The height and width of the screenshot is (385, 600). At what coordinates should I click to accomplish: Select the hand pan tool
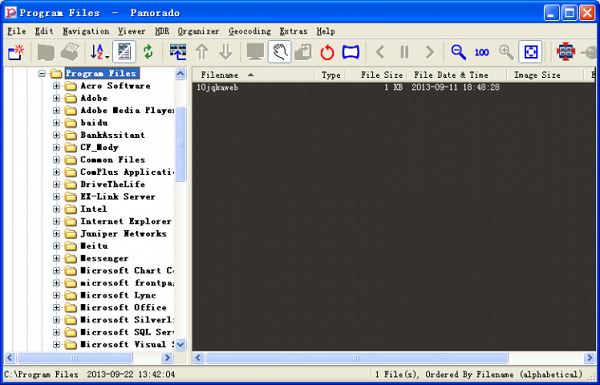[x=280, y=52]
